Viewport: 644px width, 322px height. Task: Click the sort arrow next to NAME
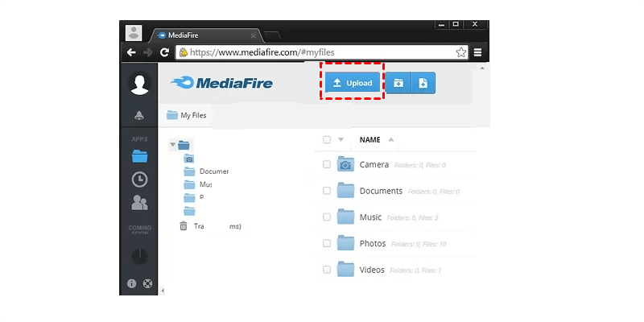point(391,139)
